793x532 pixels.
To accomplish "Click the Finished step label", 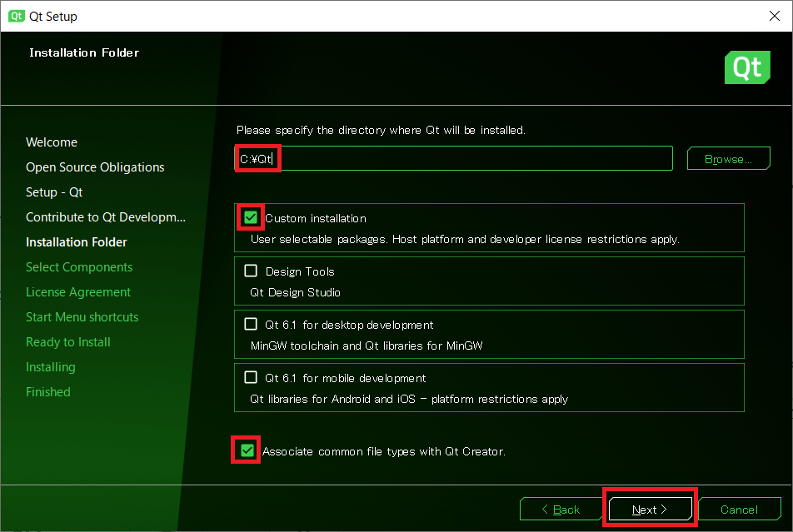I will tap(48, 392).
